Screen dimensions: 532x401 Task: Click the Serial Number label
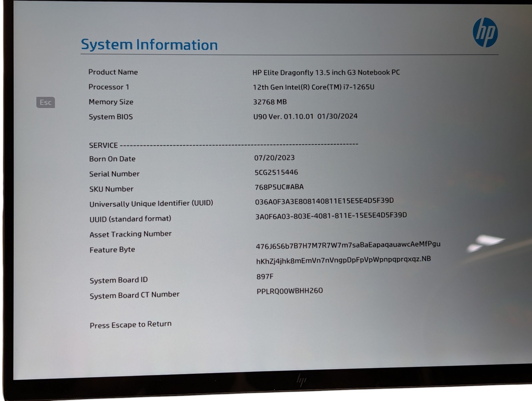point(114,174)
